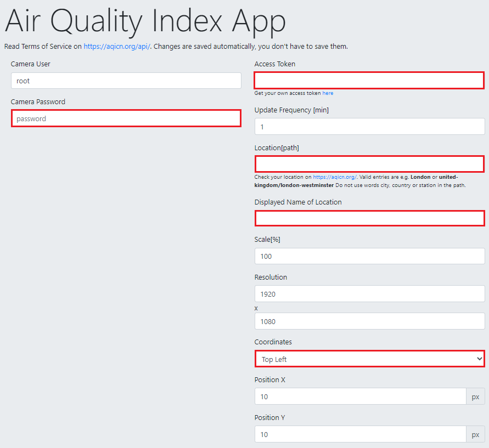Expand the Coordinates dropdown showing Top Left

(369, 359)
